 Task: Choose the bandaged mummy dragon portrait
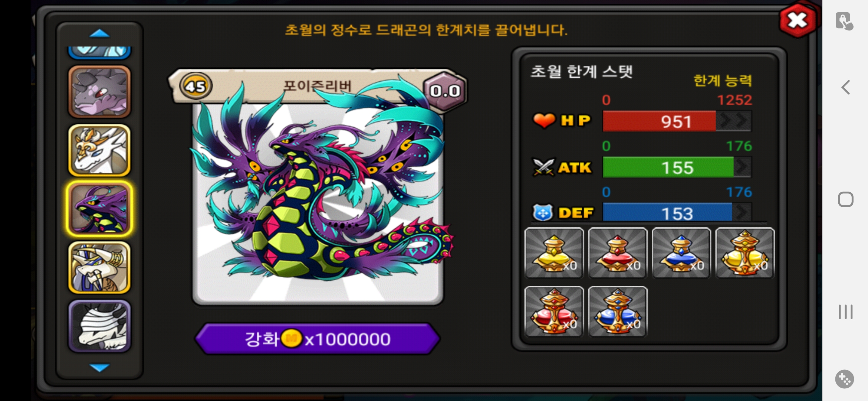point(99,326)
